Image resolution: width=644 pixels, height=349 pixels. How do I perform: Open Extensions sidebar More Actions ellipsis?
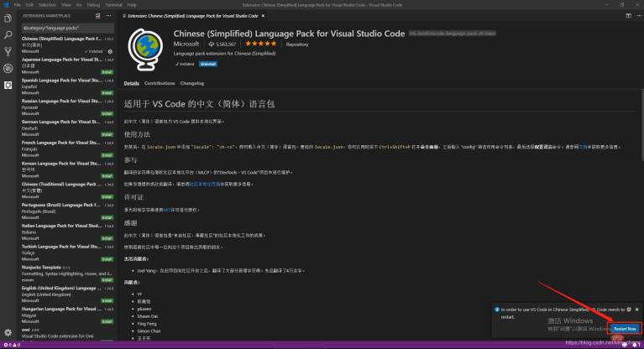[x=109, y=16]
